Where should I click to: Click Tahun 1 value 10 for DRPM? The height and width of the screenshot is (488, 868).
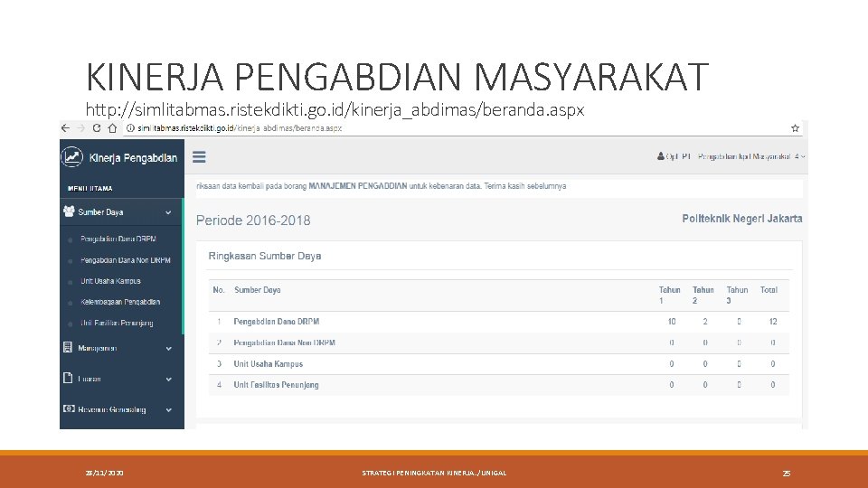click(672, 322)
